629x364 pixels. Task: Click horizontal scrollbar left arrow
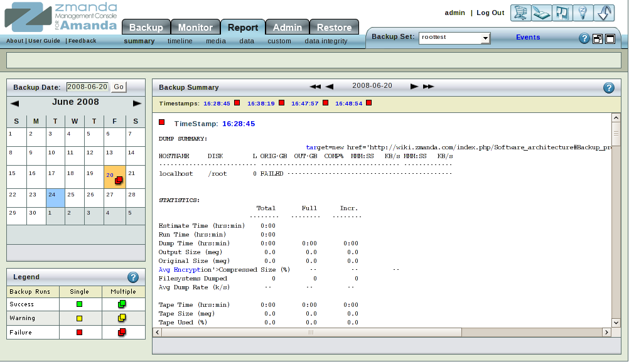(157, 333)
